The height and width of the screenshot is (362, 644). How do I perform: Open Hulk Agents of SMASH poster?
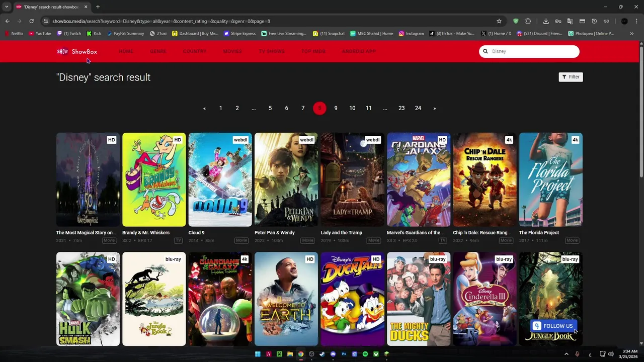(x=88, y=299)
